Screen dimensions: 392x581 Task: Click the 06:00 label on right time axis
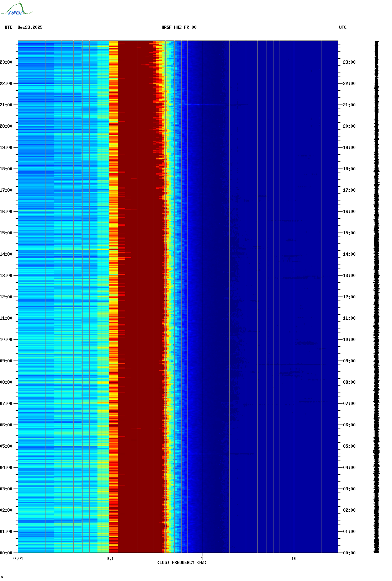349,425
